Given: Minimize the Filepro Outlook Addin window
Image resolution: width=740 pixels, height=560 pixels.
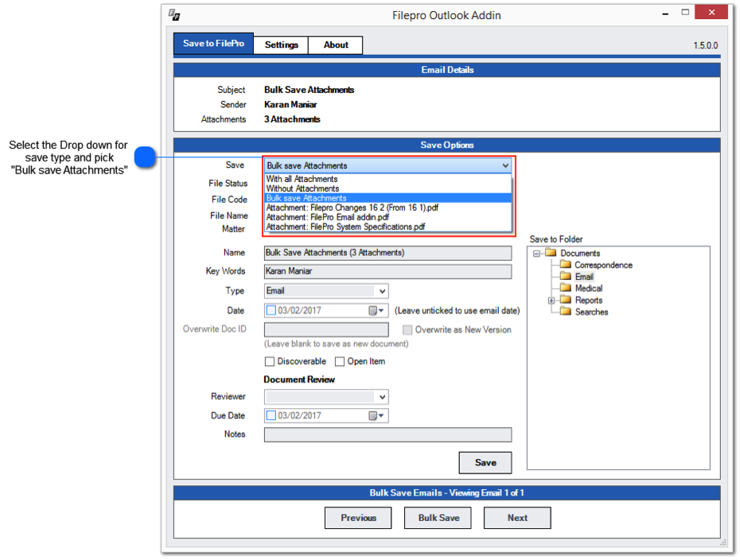Looking at the screenshot, I should pos(665,14).
